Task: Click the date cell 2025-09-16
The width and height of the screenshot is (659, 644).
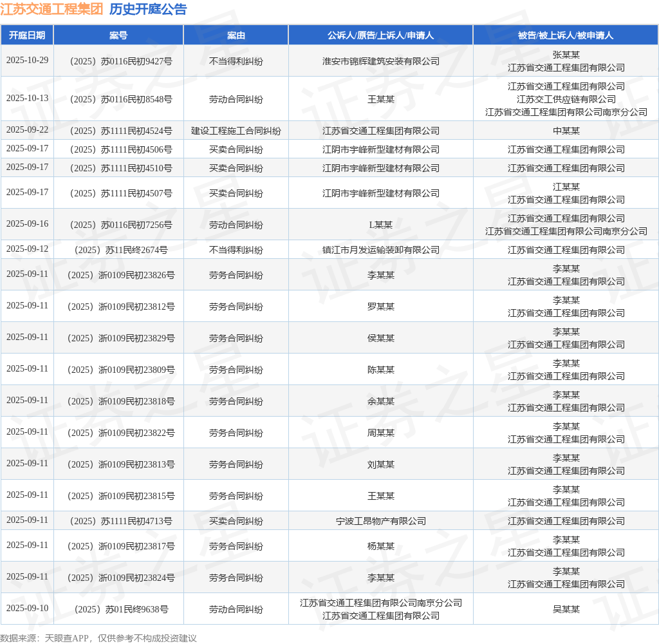Action: [27, 223]
